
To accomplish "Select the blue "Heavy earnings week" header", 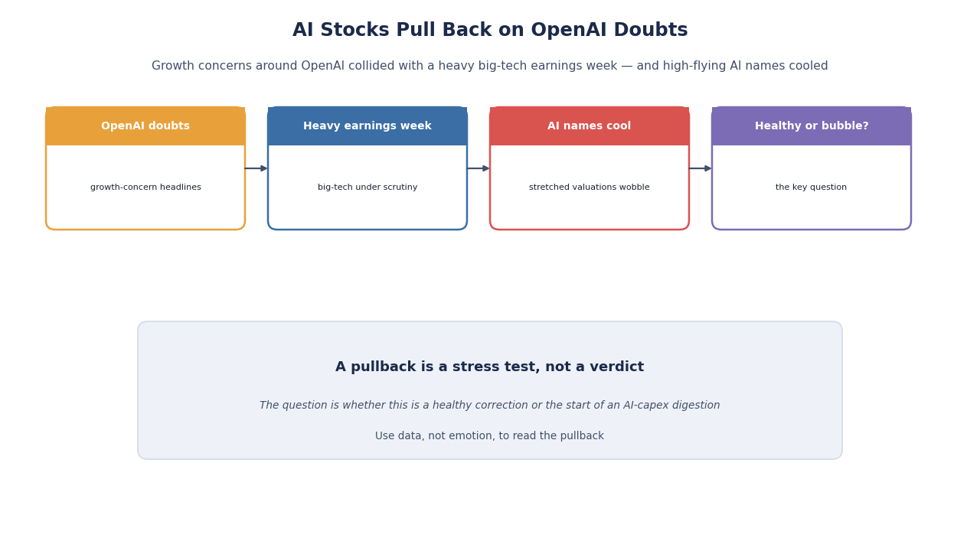I will [x=367, y=126].
